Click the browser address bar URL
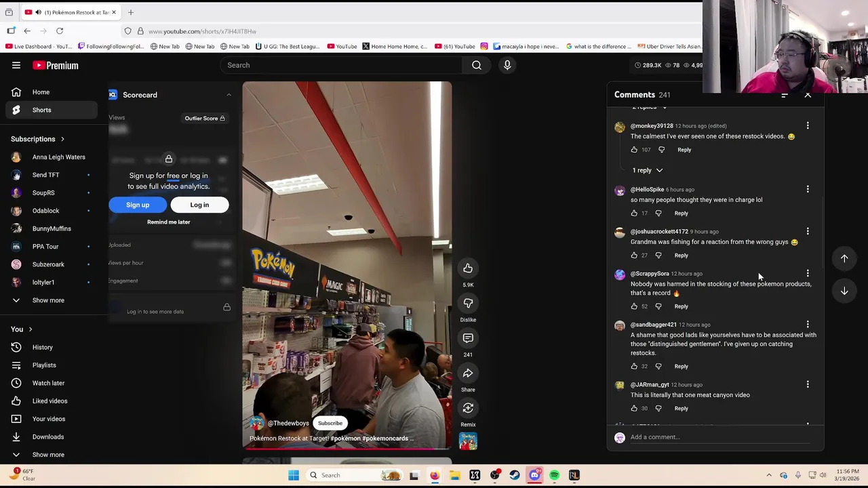The height and width of the screenshot is (488, 868). pos(202,31)
